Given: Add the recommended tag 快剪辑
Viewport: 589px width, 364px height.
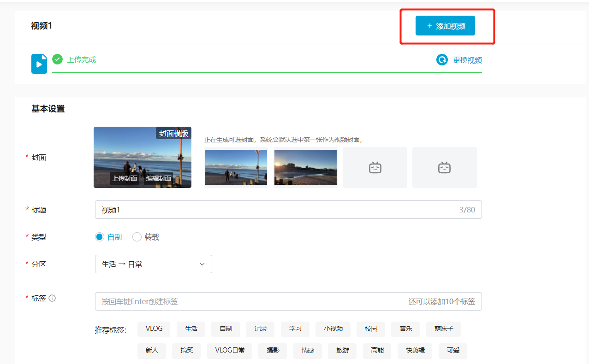Looking at the screenshot, I should (415, 351).
